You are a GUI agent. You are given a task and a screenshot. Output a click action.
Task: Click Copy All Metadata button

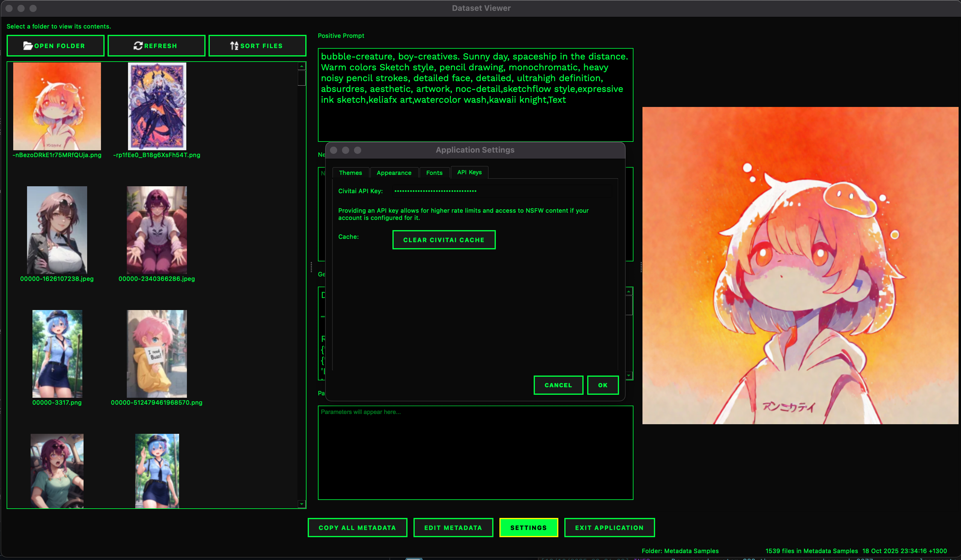point(357,528)
